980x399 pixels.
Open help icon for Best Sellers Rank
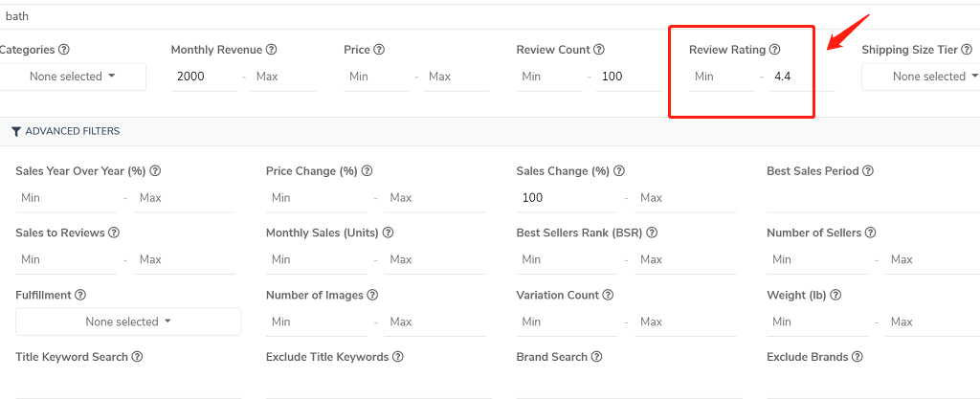click(x=651, y=233)
